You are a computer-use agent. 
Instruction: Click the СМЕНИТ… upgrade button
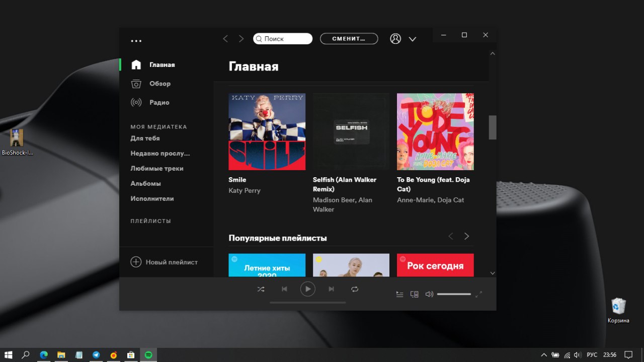349,39
